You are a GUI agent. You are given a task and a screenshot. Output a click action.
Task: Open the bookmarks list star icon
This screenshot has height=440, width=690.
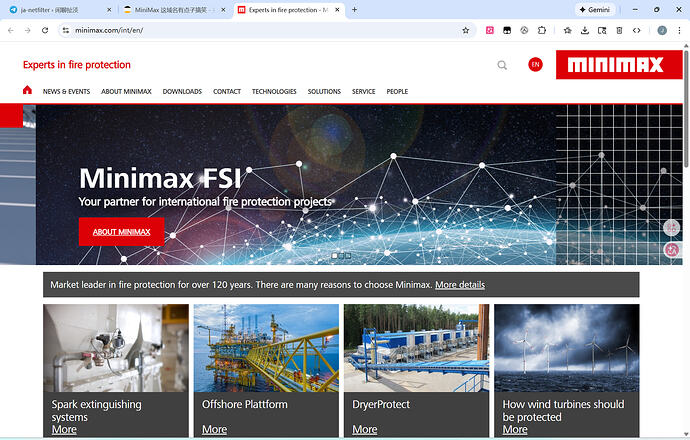(568, 30)
